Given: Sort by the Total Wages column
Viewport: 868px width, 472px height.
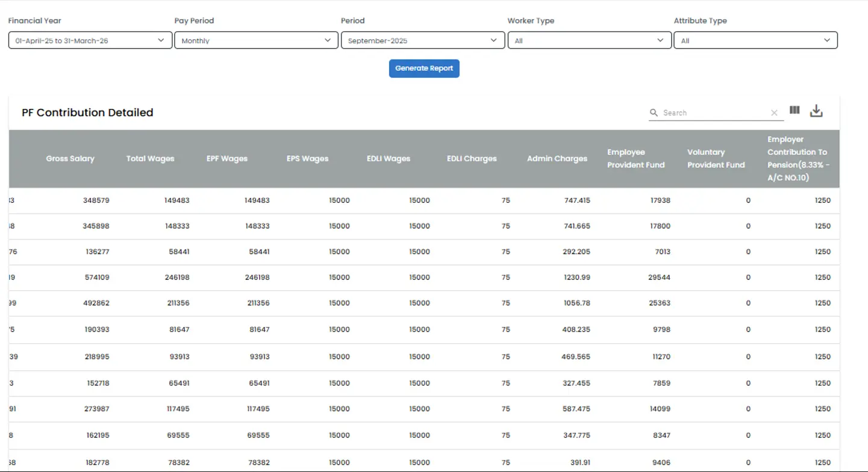Looking at the screenshot, I should pos(150,158).
